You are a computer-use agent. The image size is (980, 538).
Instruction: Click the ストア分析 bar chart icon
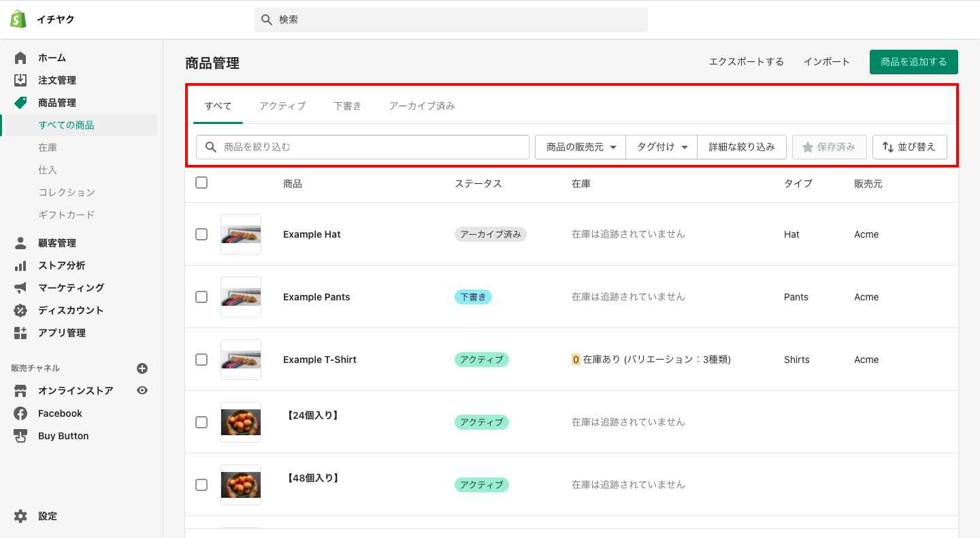click(20, 266)
